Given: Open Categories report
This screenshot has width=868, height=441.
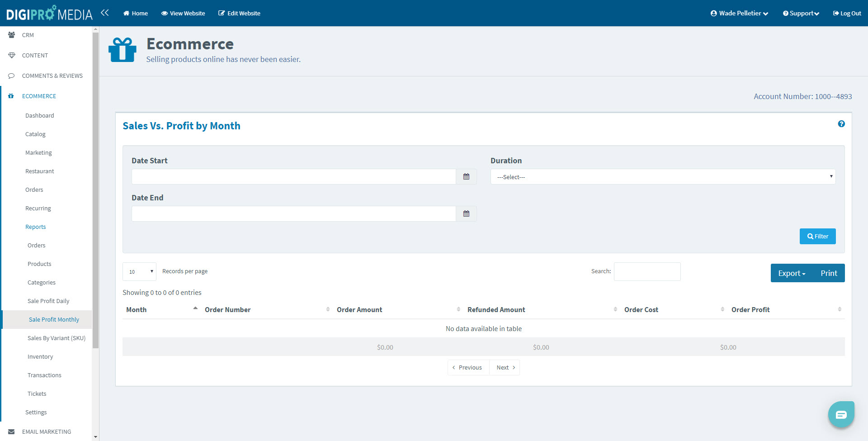Looking at the screenshot, I should 42,283.
